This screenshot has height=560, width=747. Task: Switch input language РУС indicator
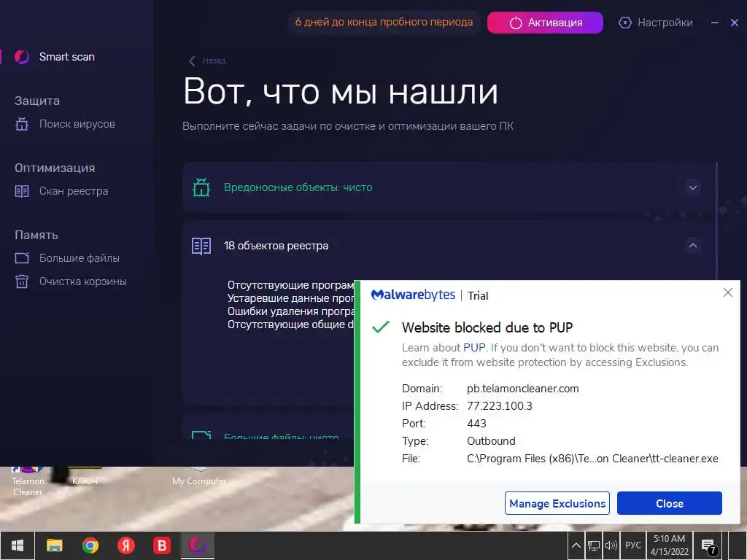click(x=633, y=545)
